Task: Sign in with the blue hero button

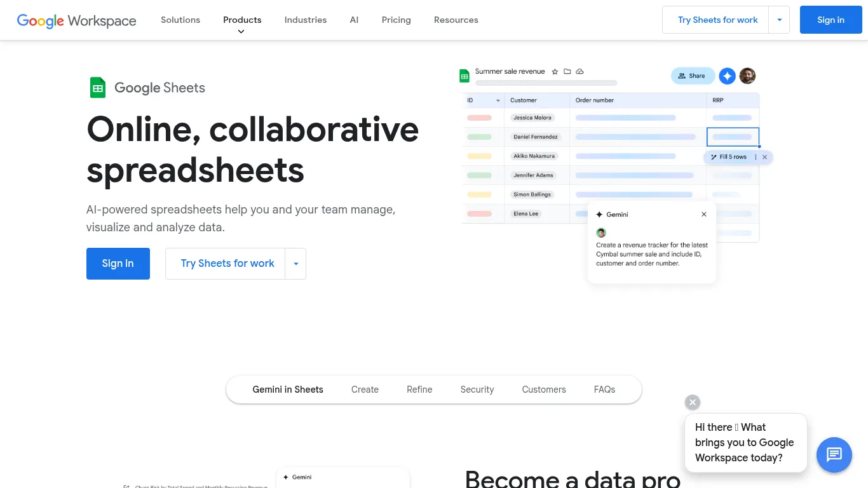Action: 118,263
